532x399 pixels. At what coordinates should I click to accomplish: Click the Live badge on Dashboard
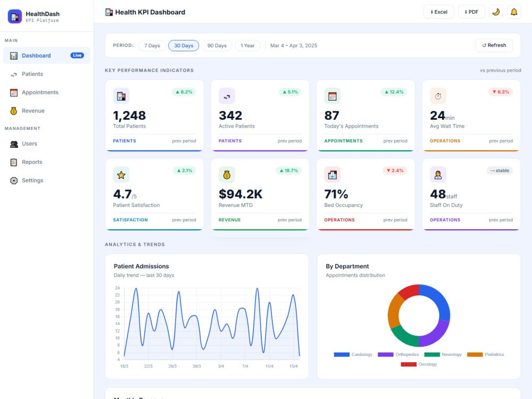[77, 55]
